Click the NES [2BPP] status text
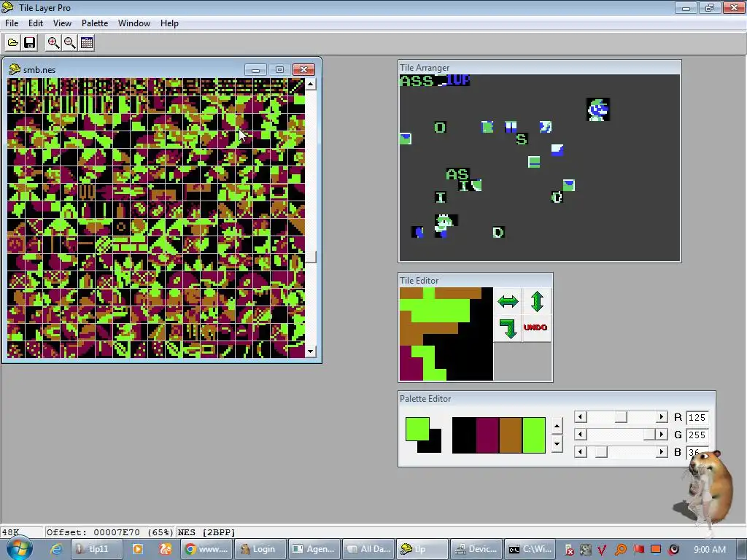 [206, 532]
